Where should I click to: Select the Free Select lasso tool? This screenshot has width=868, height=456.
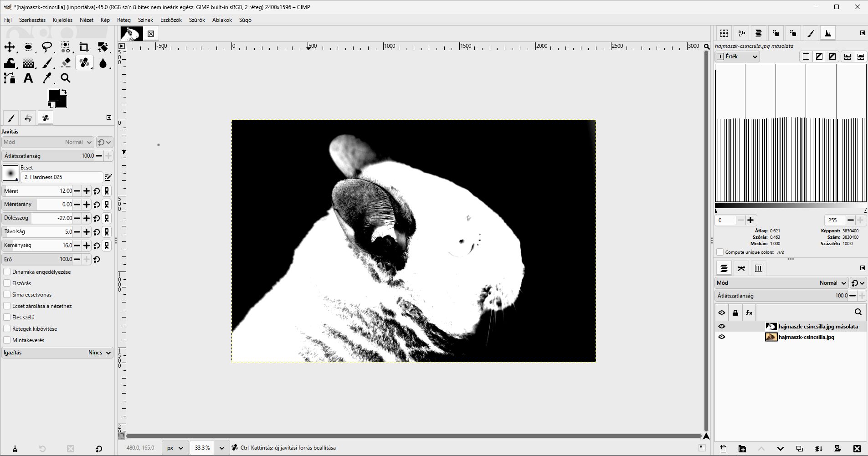[47, 47]
